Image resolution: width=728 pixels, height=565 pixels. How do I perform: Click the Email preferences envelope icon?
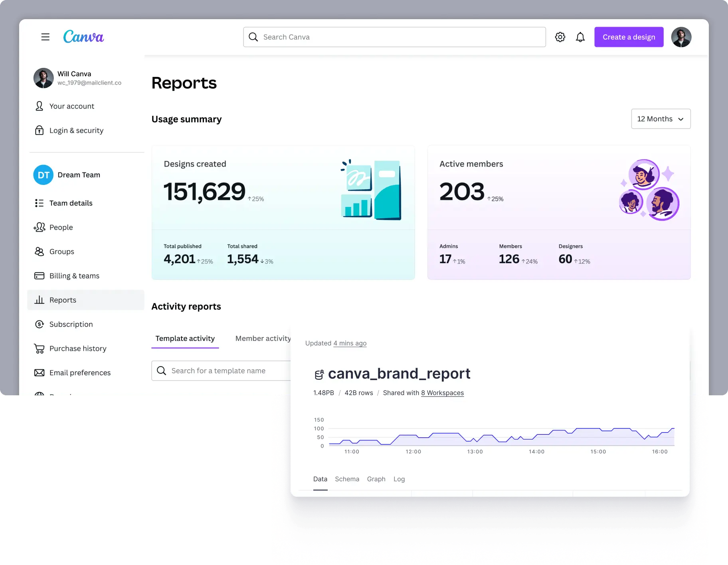click(x=40, y=373)
